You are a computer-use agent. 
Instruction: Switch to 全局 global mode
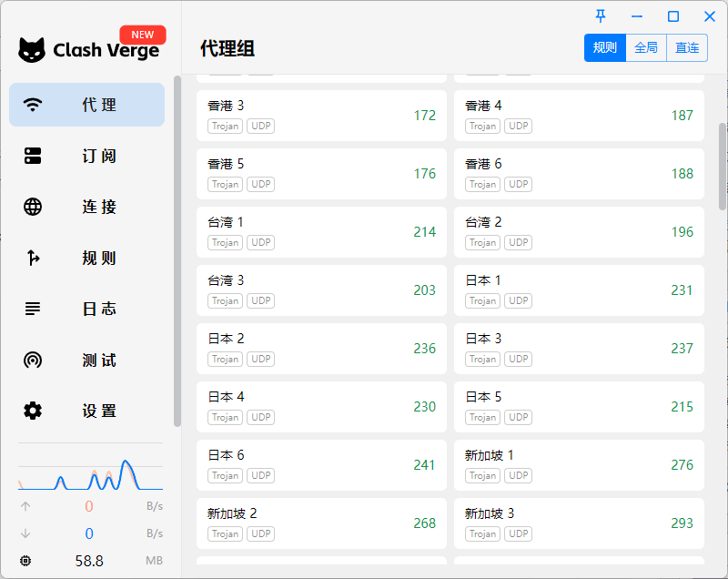[646, 48]
